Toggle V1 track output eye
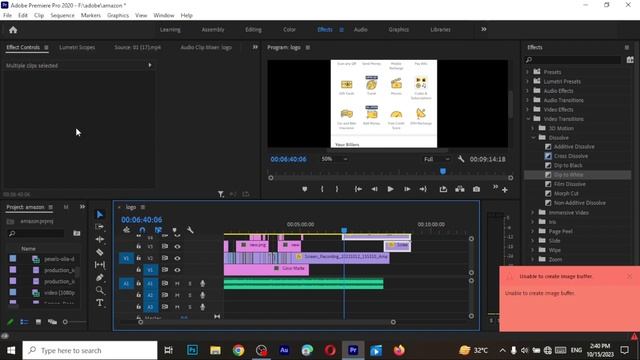 point(177,270)
